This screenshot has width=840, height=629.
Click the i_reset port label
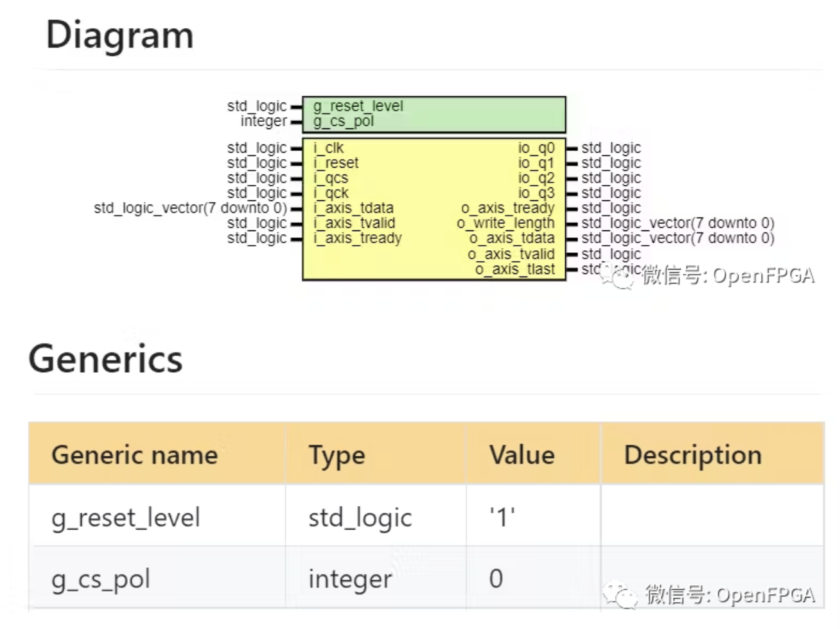click(x=336, y=163)
